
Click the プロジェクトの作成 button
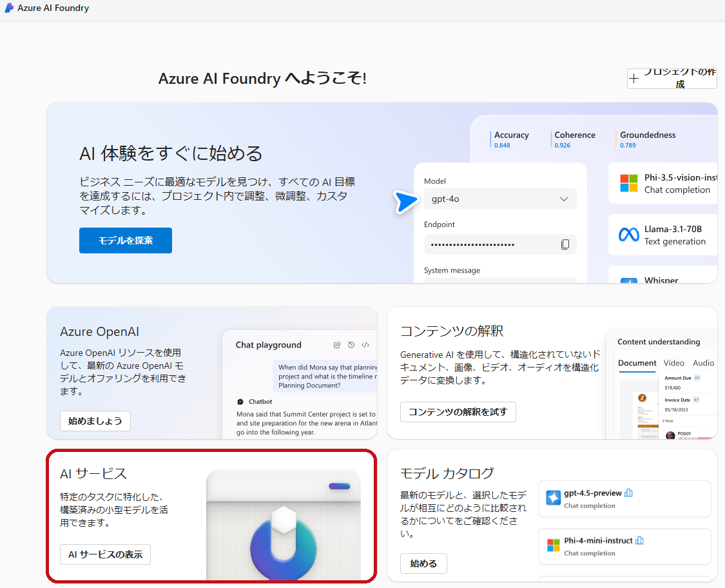click(x=672, y=78)
